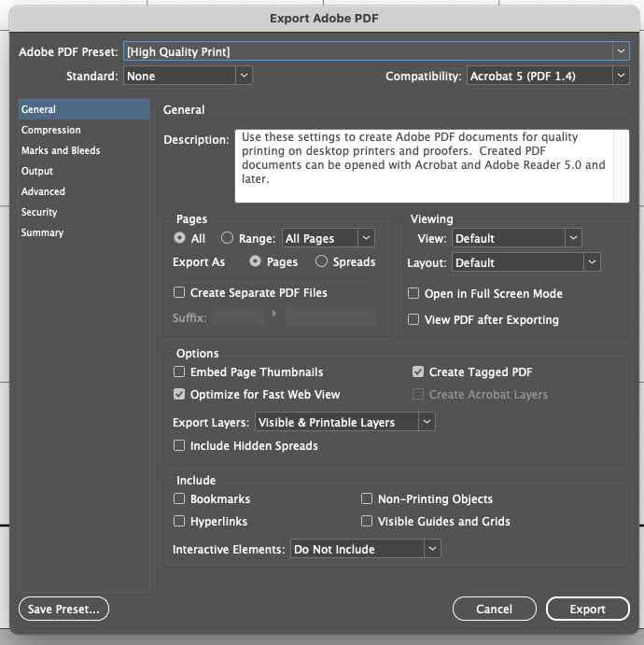Switch to the Compression section

tap(84, 130)
